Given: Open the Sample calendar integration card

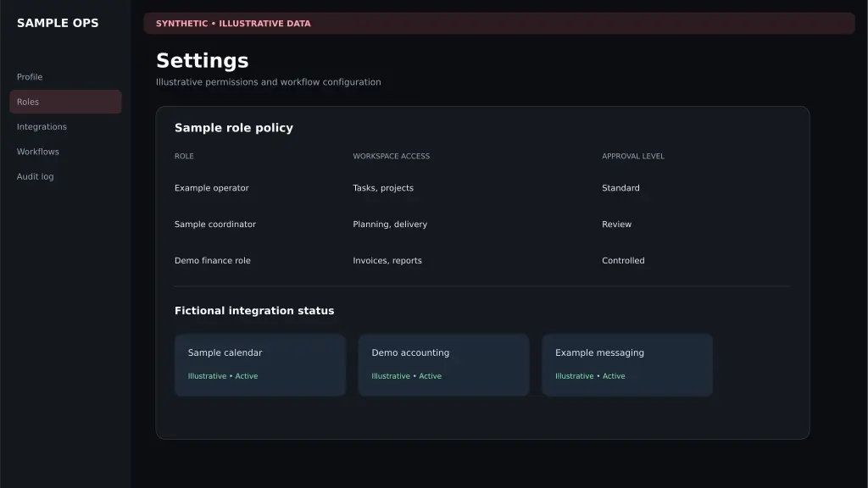Looking at the screenshot, I should tap(260, 364).
